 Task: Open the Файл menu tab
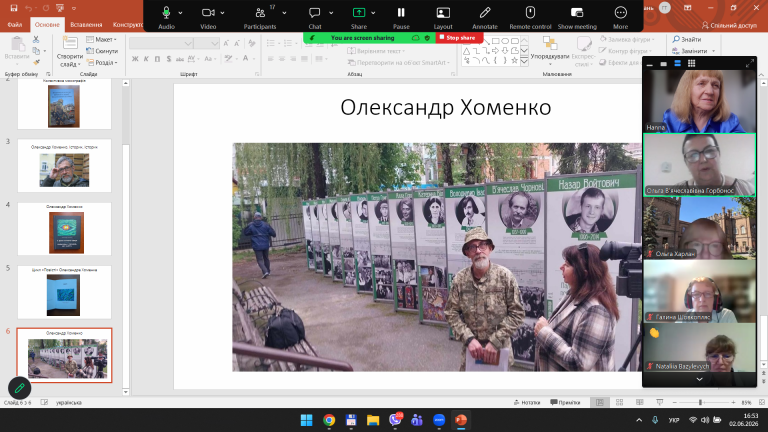click(x=15, y=24)
